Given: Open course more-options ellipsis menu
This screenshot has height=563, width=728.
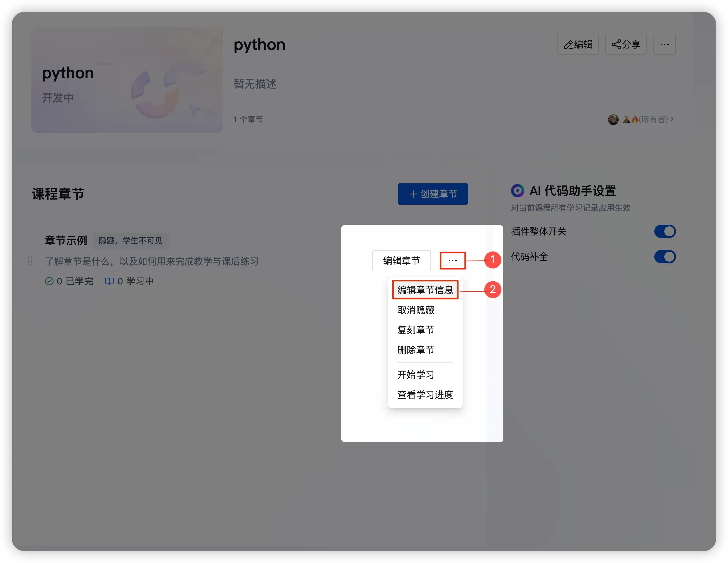Looking at the screenshot, I should click(664, 44).
